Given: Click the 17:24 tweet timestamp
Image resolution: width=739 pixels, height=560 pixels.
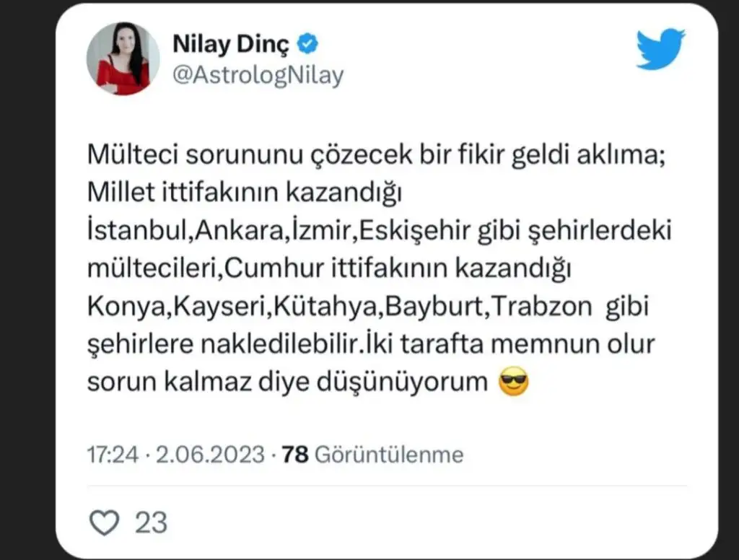Looking at the screenshot, I should point(110,455).
